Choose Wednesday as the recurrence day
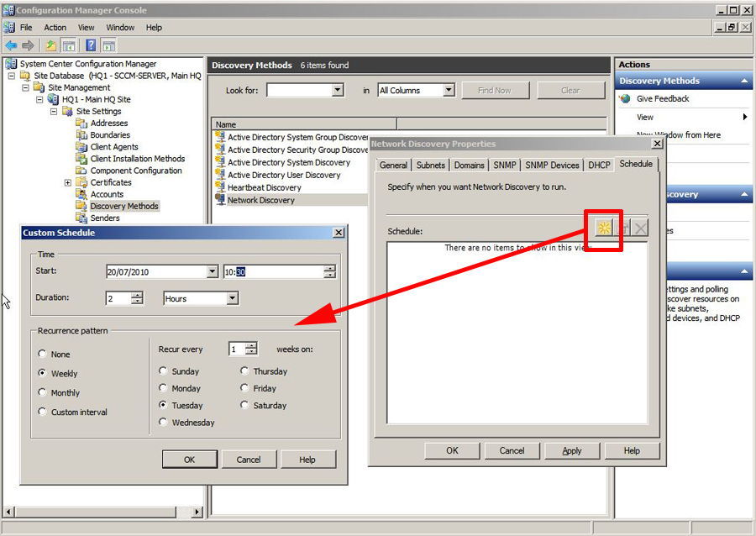Image resolution: width=756 pixels, height=536 pixels. (163, 422)
